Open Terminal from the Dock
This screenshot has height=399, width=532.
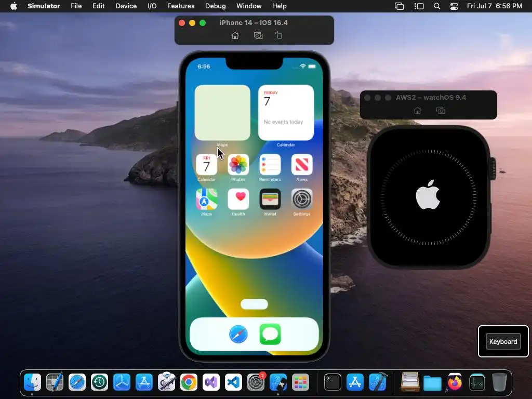click(332, 382)
